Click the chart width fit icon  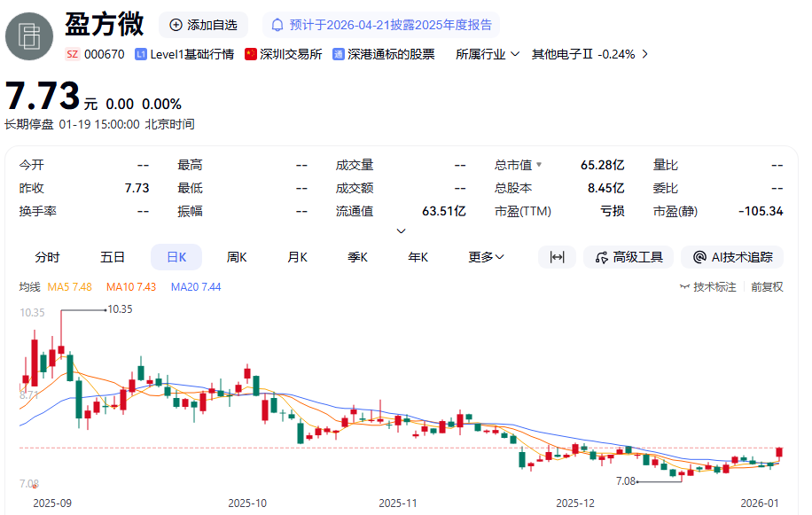(x=557, y=257)
